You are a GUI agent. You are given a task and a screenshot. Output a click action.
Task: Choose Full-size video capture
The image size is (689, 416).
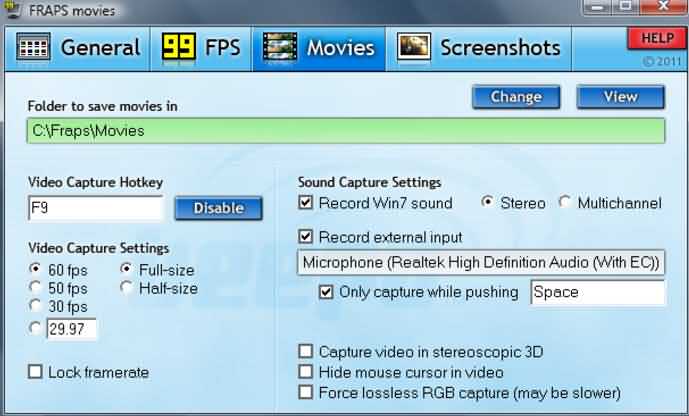tap(126, 268)
